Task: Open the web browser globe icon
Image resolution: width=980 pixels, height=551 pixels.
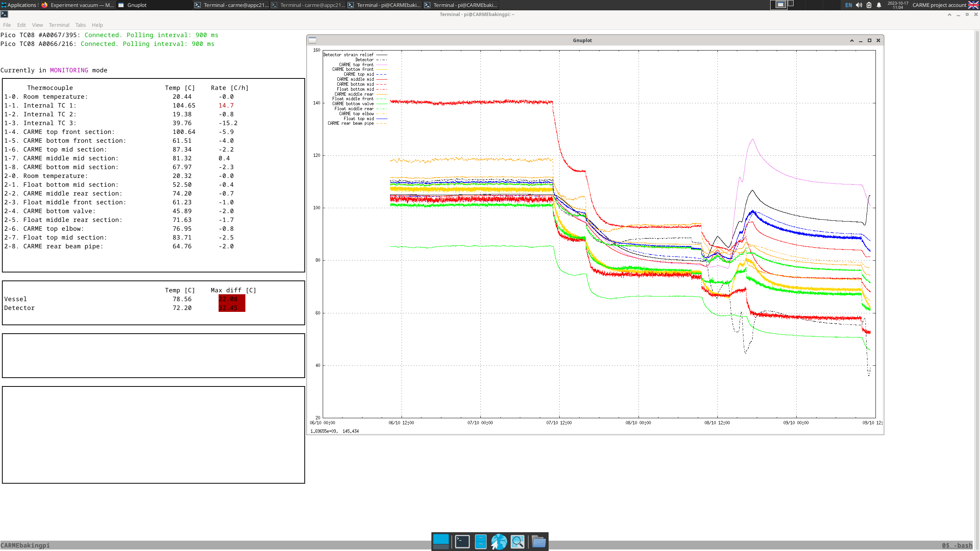Action: (x=499, y=541)
